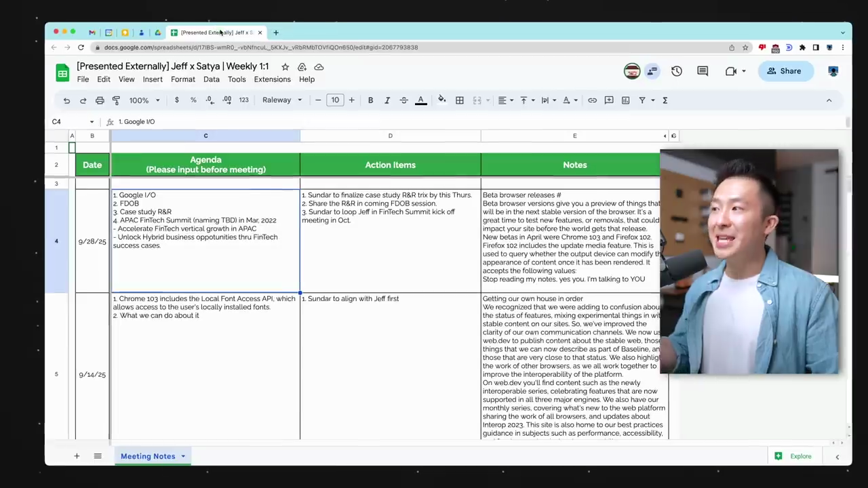Insert a link with the link icon
Image resolution: width=868 pixels, height=488 pixels.
click(592, 100)
